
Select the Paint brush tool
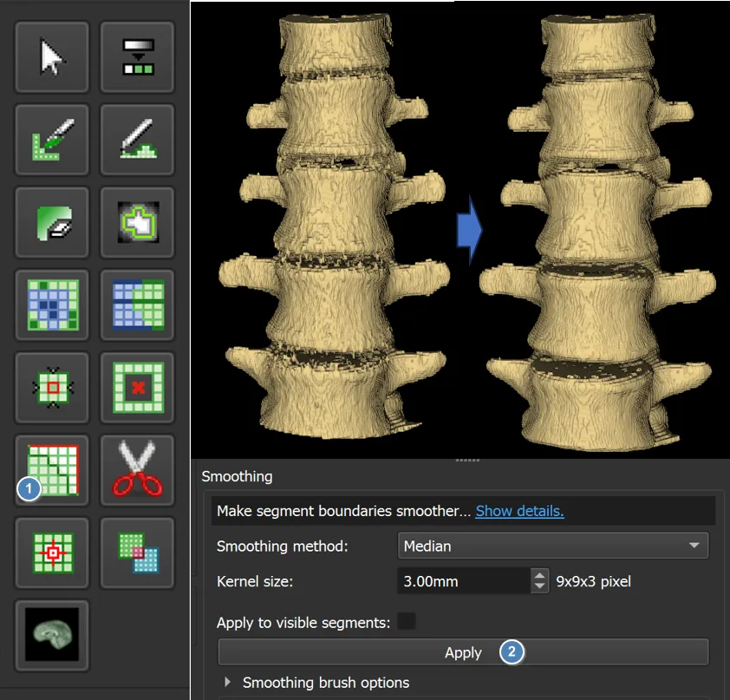[52, 140]
